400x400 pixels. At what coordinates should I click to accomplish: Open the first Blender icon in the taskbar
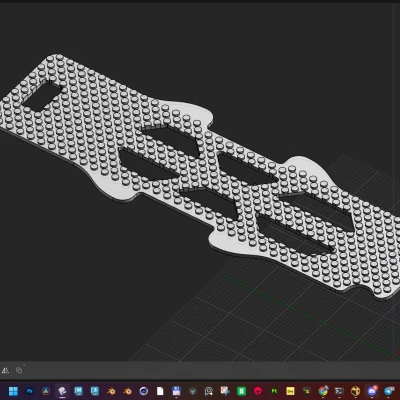point(111,391)
